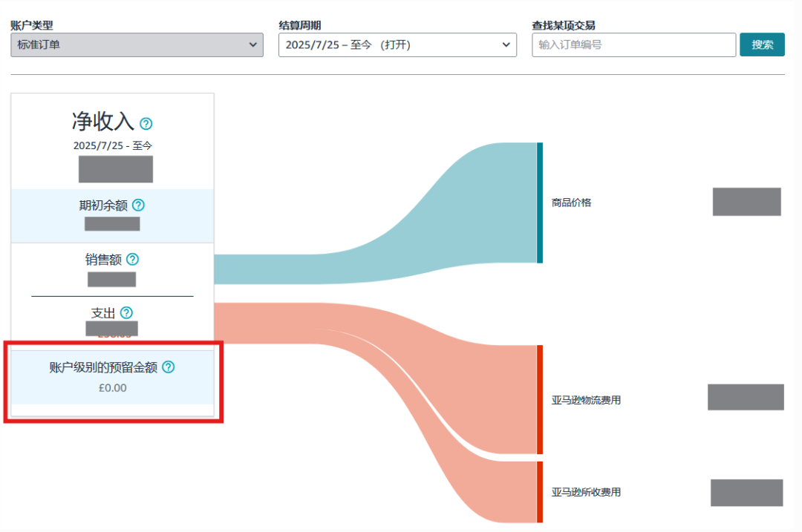Click the red 亚马逊物流费用 bar segment
This screenshot has height=532, width=802.
click(x=540, y=399)
